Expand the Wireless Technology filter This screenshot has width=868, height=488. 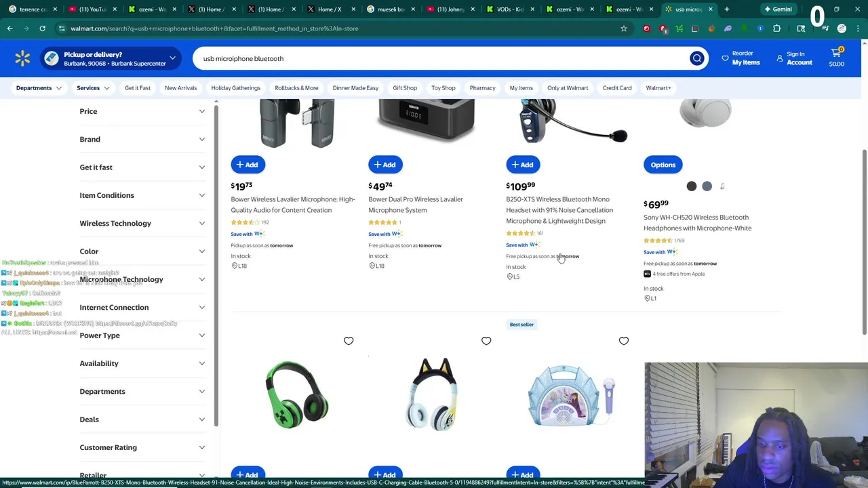click(x=142, y=223)
